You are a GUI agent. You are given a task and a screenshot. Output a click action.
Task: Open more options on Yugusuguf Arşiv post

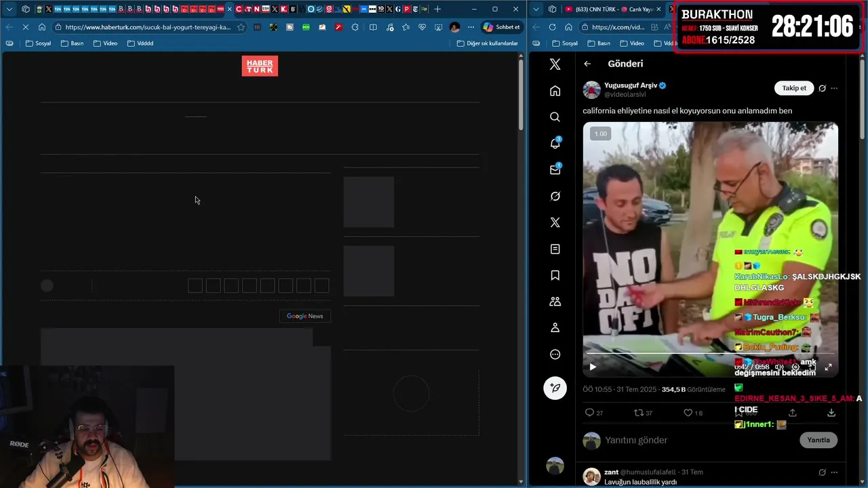coord(834,88)
